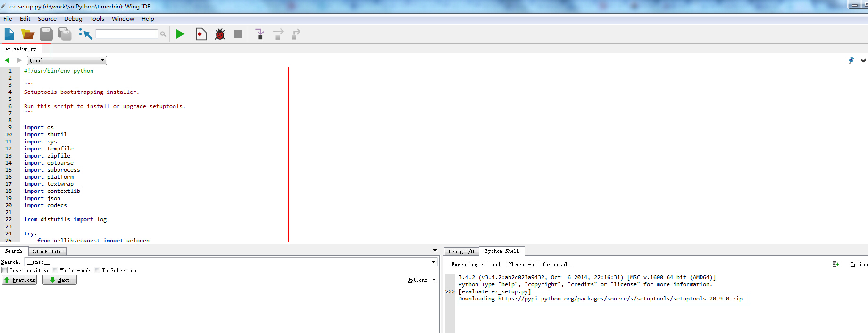Click the blue pushpin icon in editor

point(851,60)
